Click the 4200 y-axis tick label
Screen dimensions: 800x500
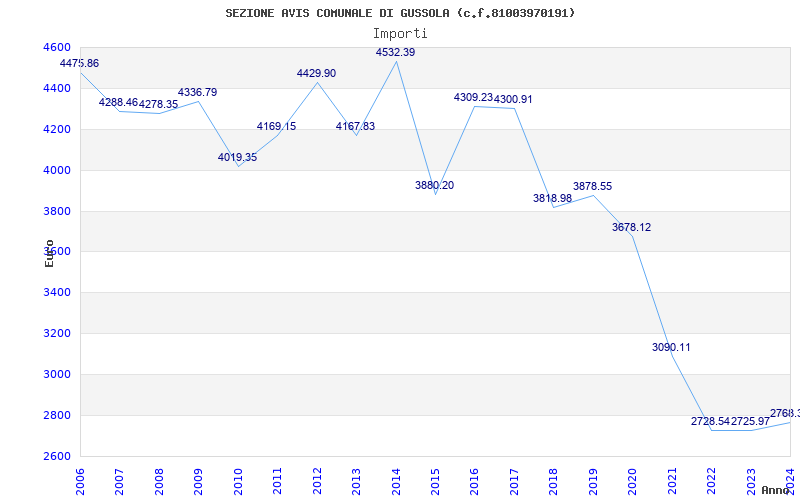point(58,130)
